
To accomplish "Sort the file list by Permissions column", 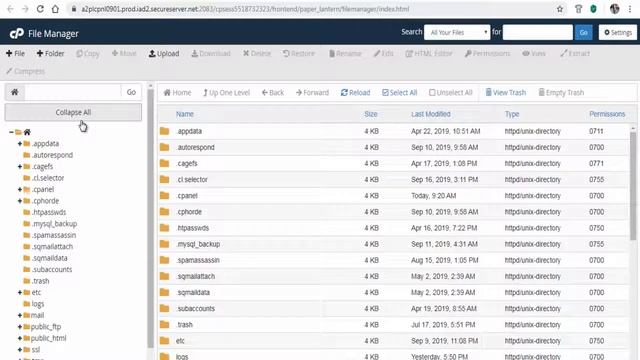I will 607,114.
